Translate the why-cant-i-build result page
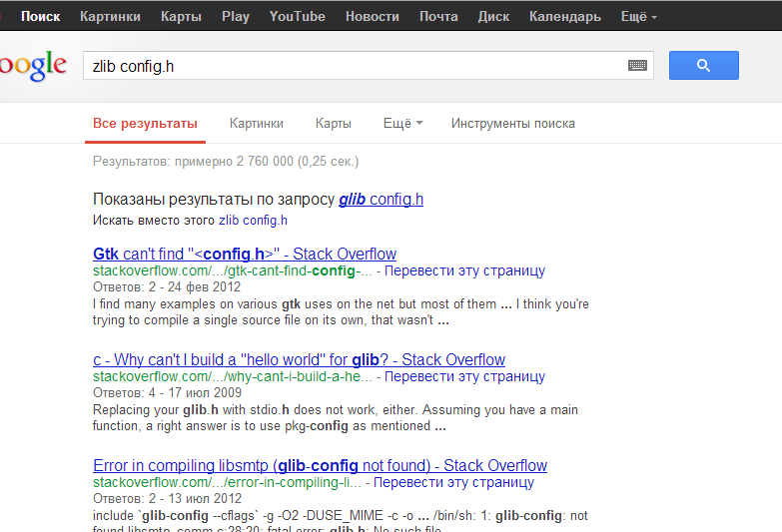 click(464, 376)
